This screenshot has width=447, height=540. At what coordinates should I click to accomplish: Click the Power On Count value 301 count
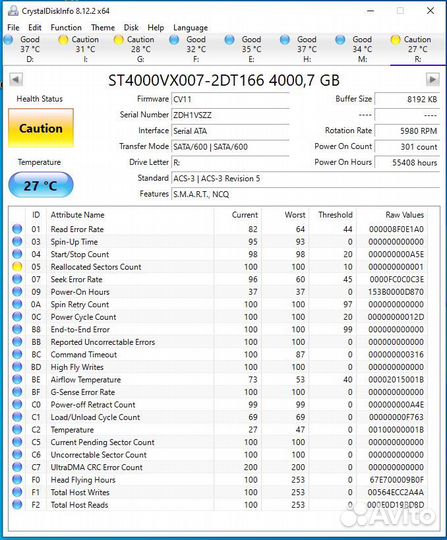[407, 147]
